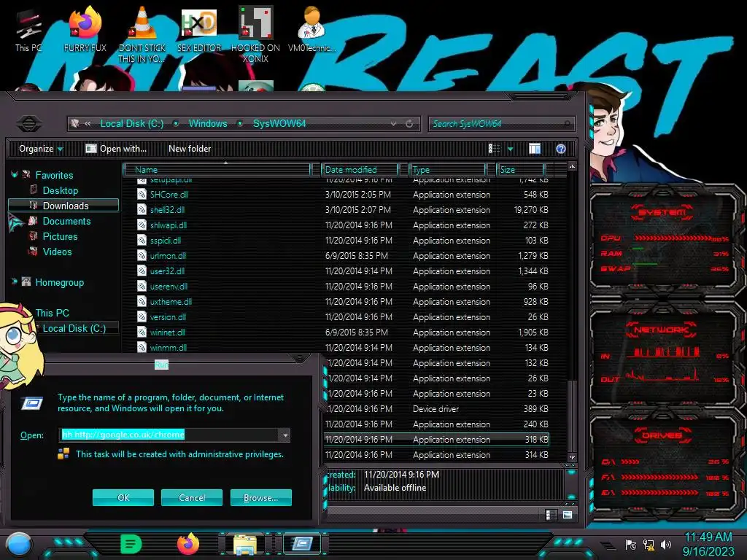
Task: Click the network tray icon
Action: pyautogui.click(x=649, y=545)
